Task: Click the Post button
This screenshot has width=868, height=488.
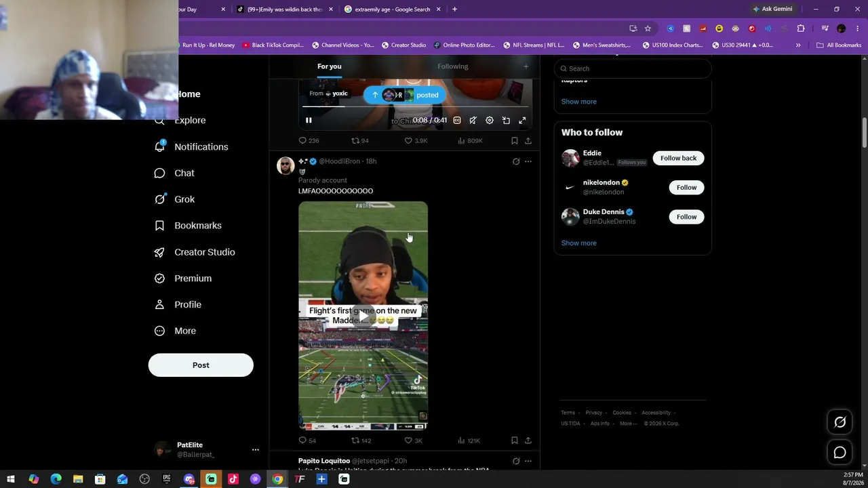Action: coord(201,365)
